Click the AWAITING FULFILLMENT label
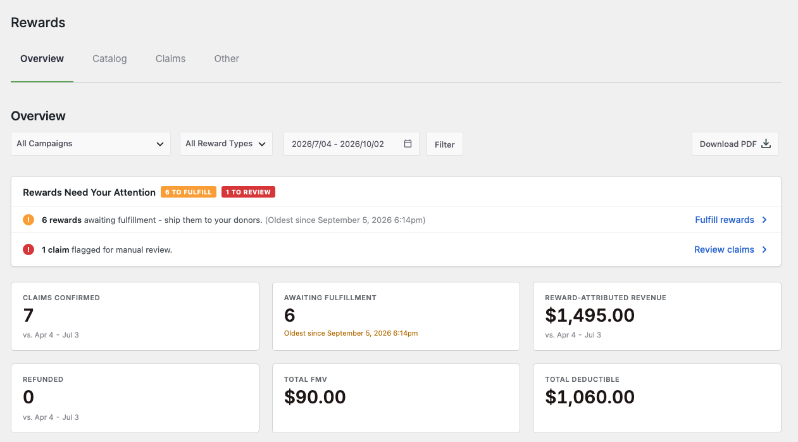Image resolution: width=798 pixels, height=442 pixels. [330, 298]
